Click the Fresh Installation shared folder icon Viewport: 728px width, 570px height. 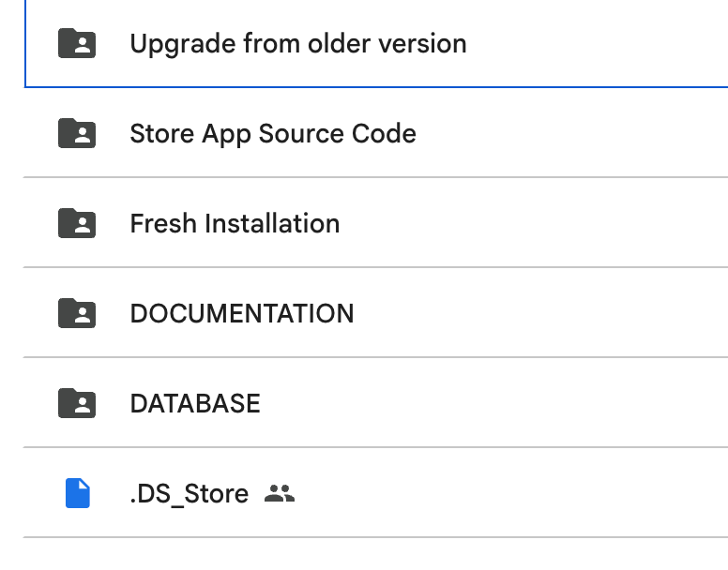77,223
